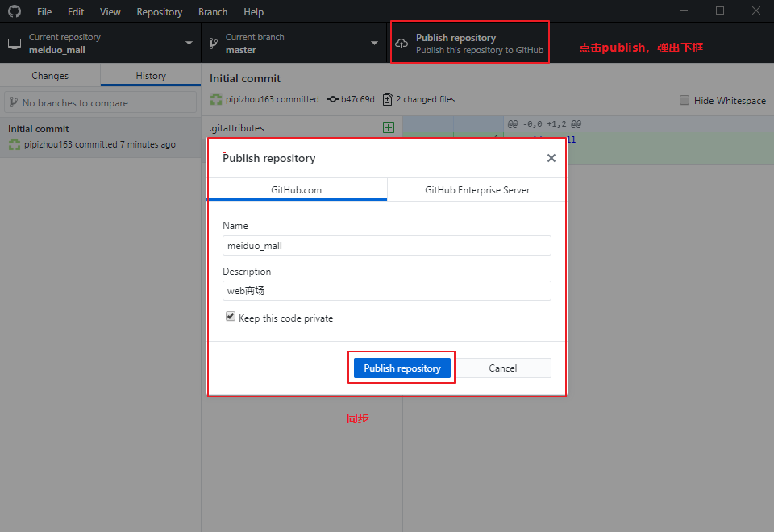The height and width of the screenshot is (532, 774).
Task: Click the branch icon in compare field
Action: tap(14, 102)
